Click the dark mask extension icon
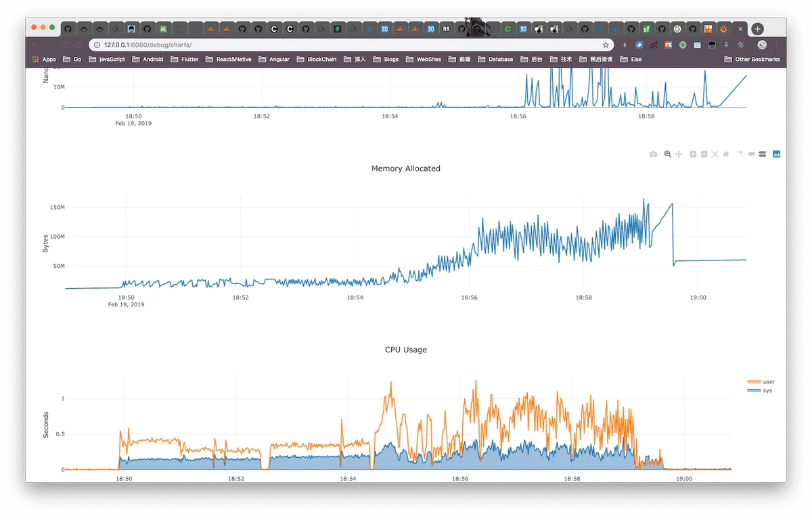The height and width of the screenshot is (516, 812). 712,45
